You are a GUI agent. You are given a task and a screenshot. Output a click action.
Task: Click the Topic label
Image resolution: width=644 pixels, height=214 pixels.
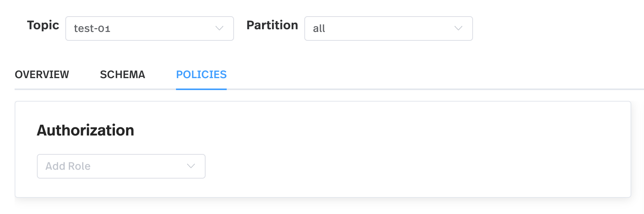coord(43,25)
